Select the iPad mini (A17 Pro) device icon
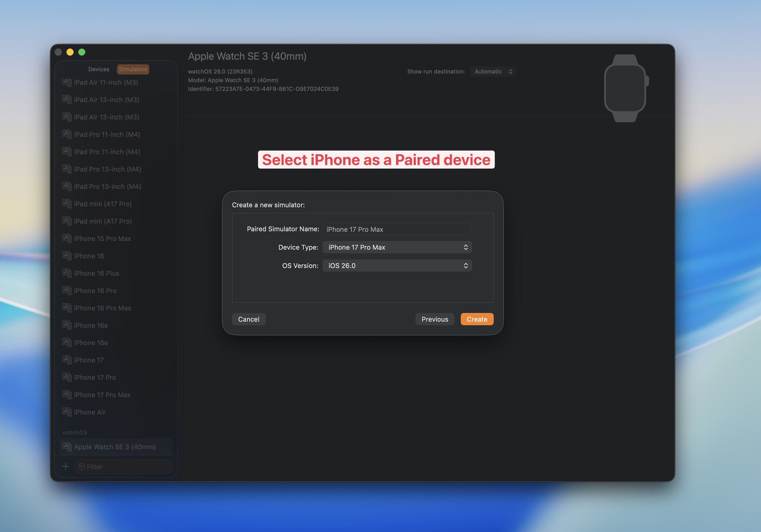The height and width of the screenshot is (532, 761). 67,204
